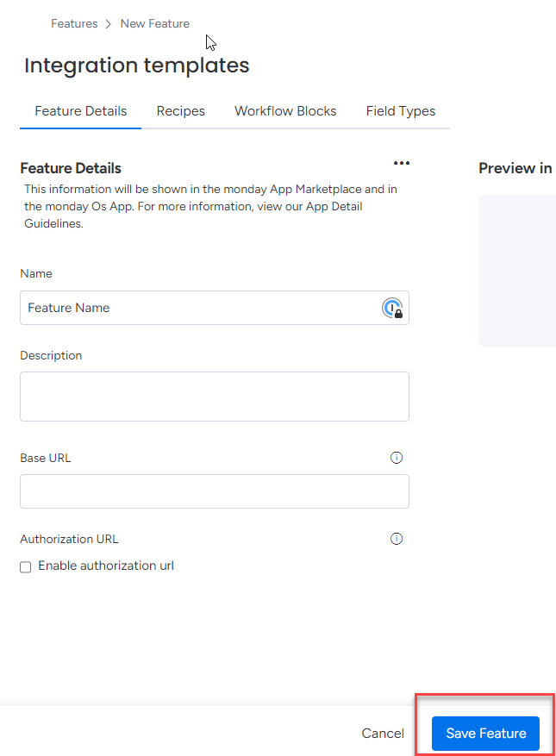The width and height of the screenshot is (556, 756).
Task: Click the Integration templates title
Action: [137, 66]
